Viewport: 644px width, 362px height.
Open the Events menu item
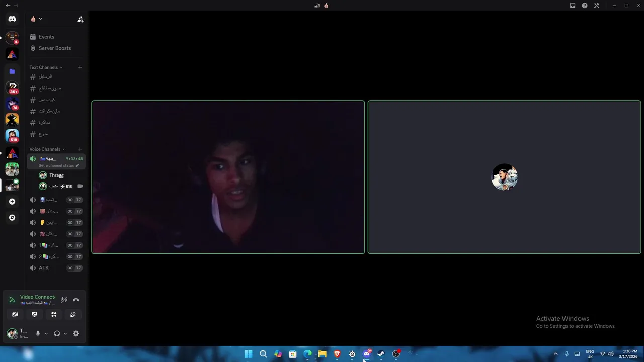56,37
